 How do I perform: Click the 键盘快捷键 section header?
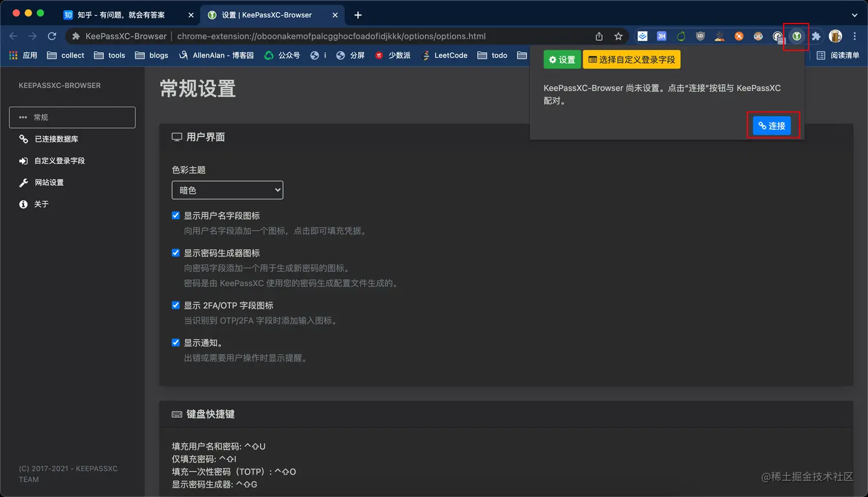click(203, 414)
